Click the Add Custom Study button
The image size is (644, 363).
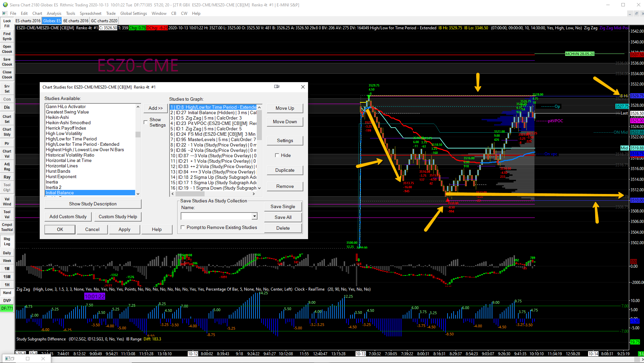pos(68,217)
